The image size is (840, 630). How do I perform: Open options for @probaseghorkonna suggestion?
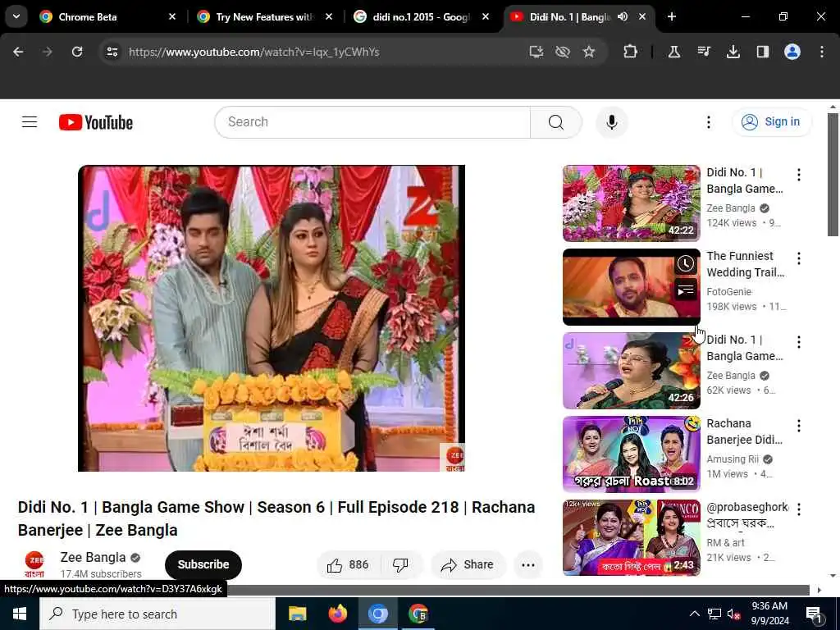[x=798, y=509]
